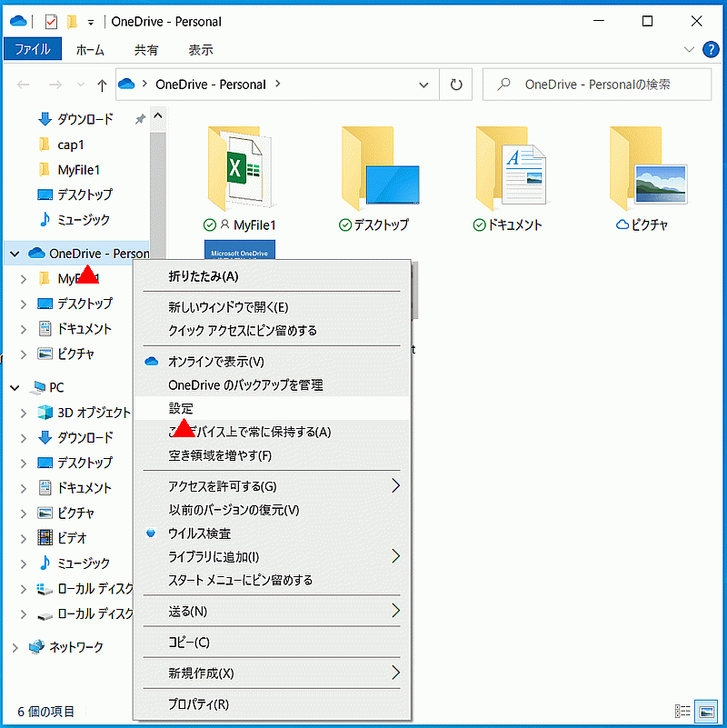This screenshot has width=727, height=728.
Task: Open the Quick Access Toolbar customize dropdown
Action: (x=91, y=23)
